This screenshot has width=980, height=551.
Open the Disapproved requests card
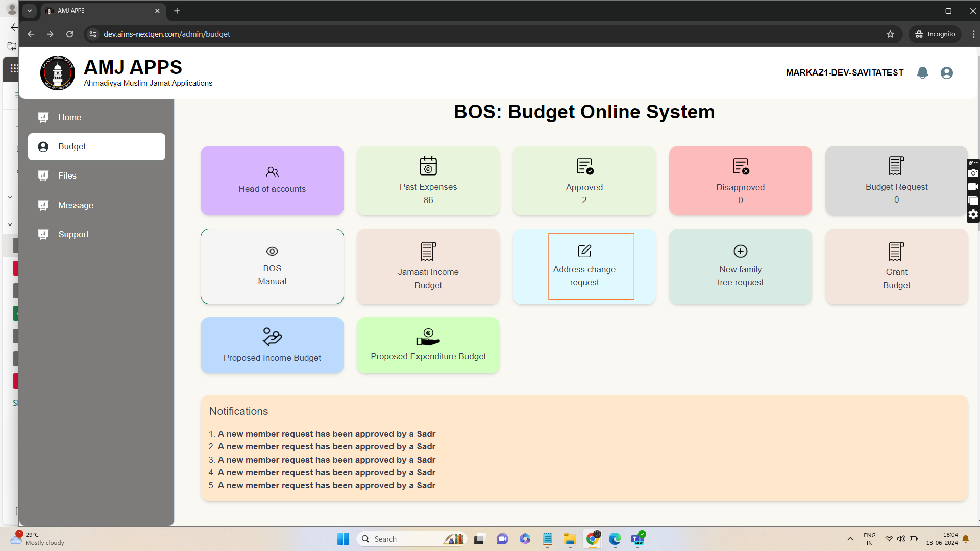pyautogui.click(x=741, y=181)
